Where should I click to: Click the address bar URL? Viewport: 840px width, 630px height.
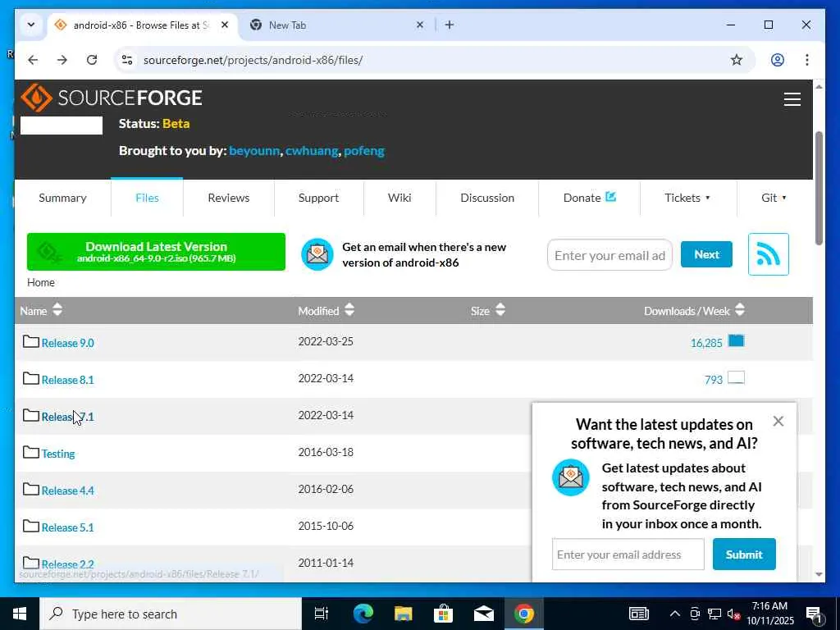coord(253,60)
